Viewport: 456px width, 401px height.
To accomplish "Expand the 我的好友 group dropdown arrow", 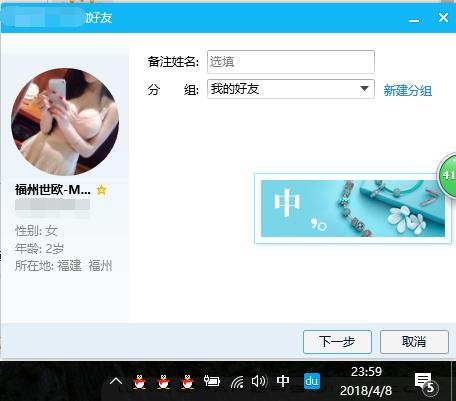I will click(x=365, y=89).
